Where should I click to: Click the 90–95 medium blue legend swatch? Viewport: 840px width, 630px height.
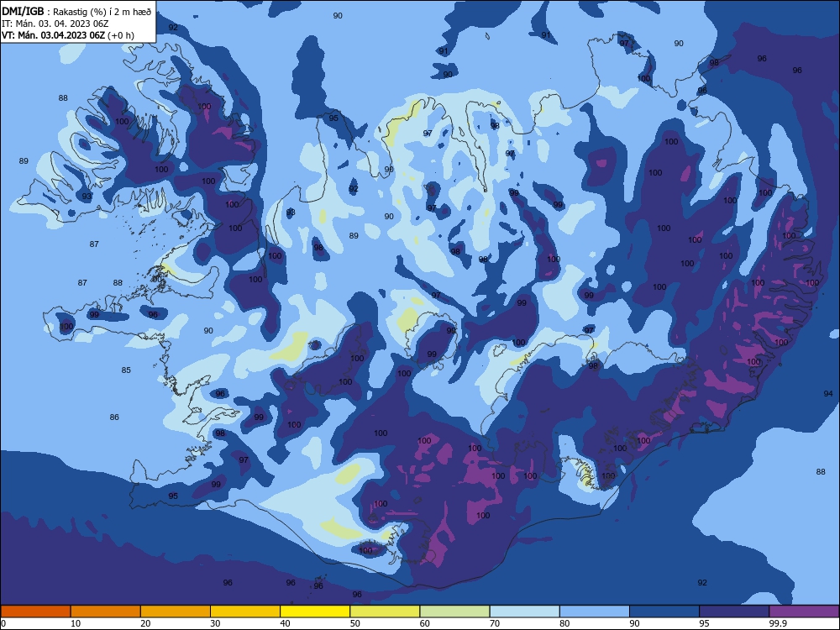pos(664,612)
